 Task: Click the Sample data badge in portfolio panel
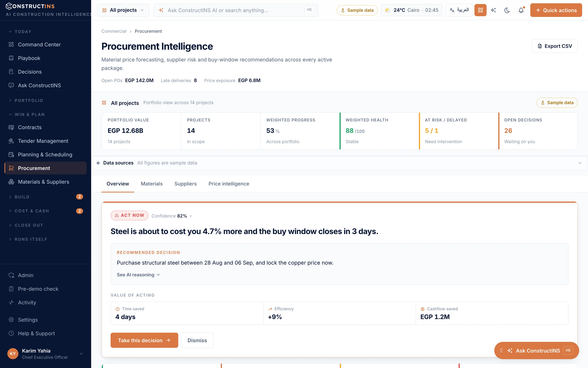point(557,103)
